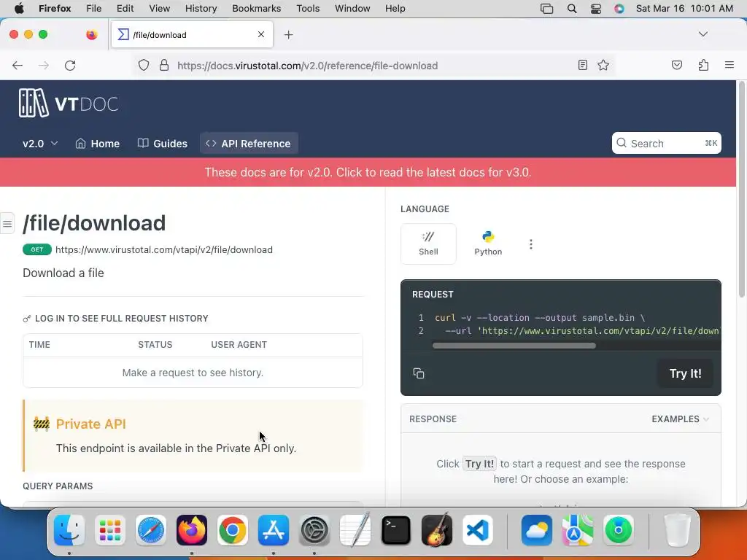Open Safari from the dock
Image resolution: width=747 pixels, height=560 pixels.
[x=151, y=530]
